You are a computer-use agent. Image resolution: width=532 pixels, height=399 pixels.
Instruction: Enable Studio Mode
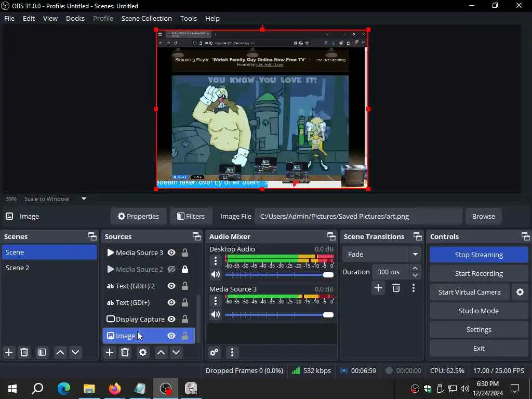(478, 311)
